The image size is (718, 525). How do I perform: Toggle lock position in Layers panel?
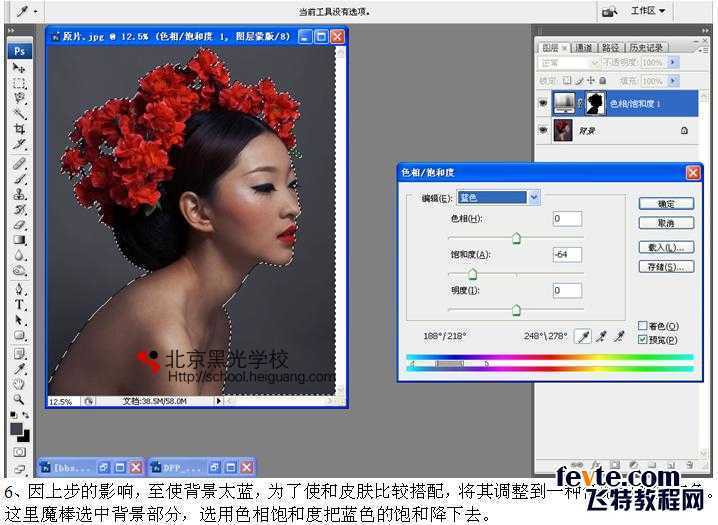click(x=591, y=81)
